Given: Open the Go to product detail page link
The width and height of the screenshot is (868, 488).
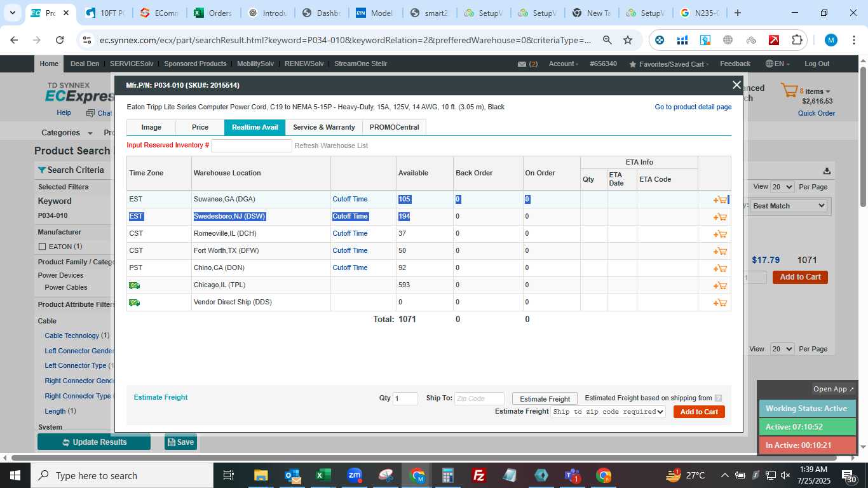Looking at the screenshot, I should pyautogui.click(x=693, y=107).
